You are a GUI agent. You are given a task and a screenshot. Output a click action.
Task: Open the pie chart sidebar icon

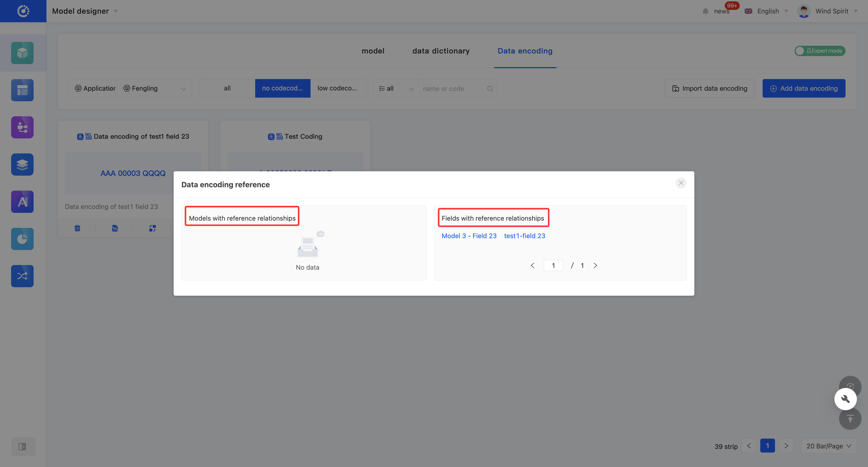[x=22, y=239]
